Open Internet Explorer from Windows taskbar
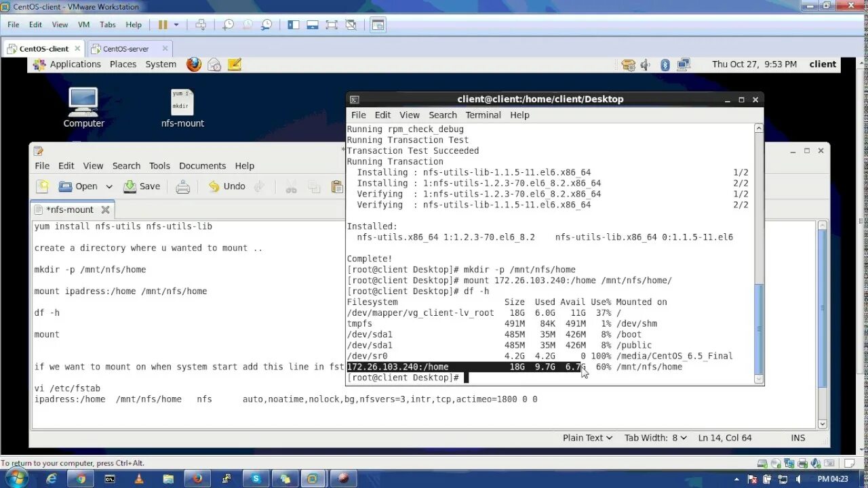The width and height of the screenshot is (868, 488). coord(52,479)
